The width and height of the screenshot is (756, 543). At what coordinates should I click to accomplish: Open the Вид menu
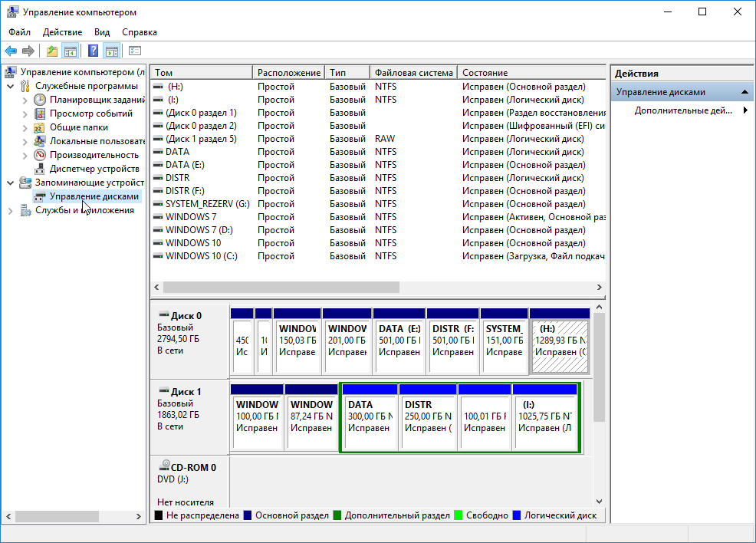(102, 32)
